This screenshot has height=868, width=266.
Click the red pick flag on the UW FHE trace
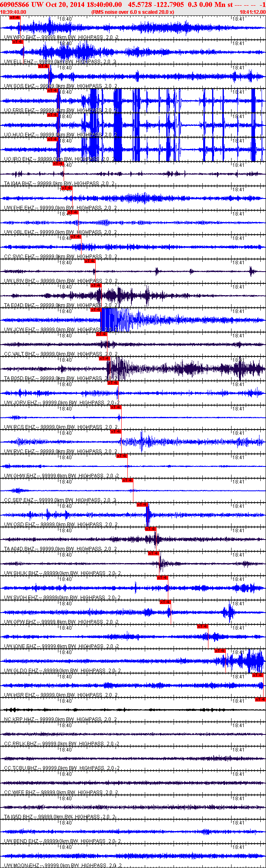pos(67,188)
